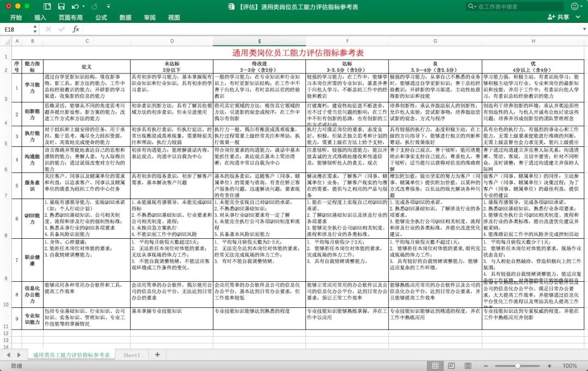
Task: Switch to Page Layout view icon
Action: click(x=451, y=366)
